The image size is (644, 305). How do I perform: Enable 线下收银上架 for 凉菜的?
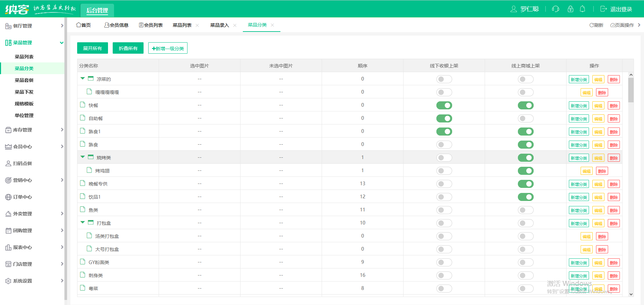point(444,79)
